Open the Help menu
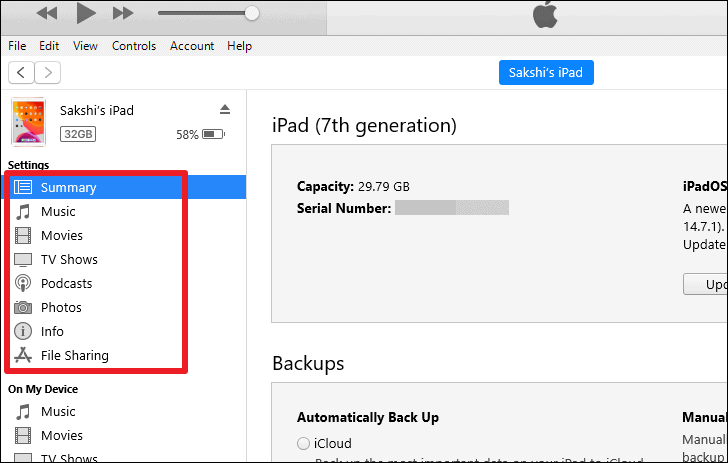This screenshot has height=463, width=728. tap(239, 46)
